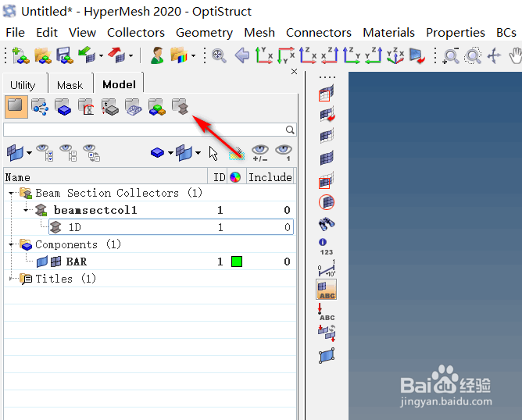Click the Fit Model to screen icon
Screen dimensions: 522x420
219,55
